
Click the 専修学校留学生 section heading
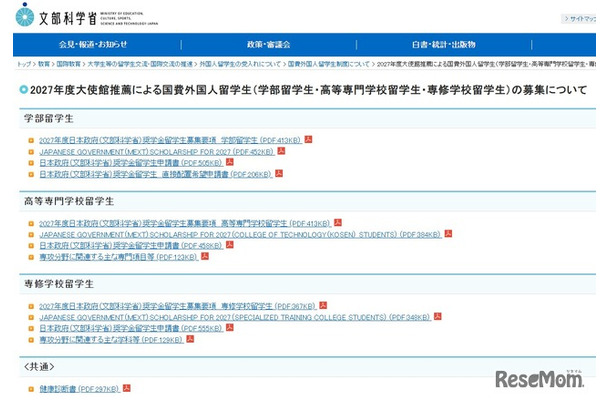59,284
